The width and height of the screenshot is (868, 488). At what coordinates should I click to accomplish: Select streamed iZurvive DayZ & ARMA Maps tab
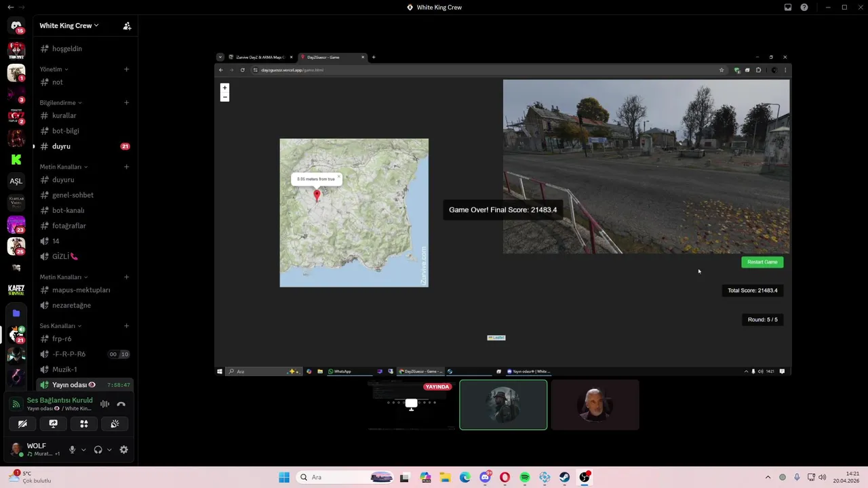click(x=260, y=58)
